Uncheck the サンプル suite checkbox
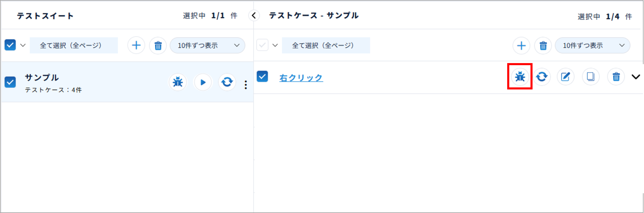 [10, 82]
